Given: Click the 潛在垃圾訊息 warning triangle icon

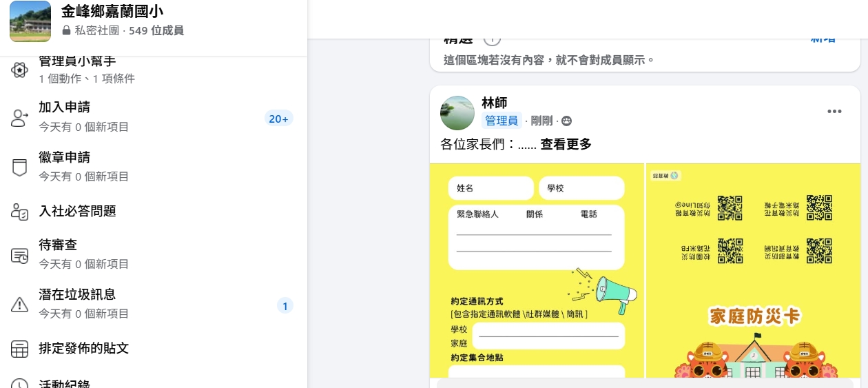Looking at the screenshot, I should [19, 305].
